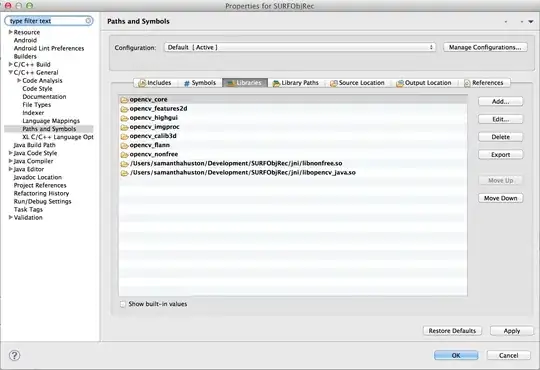The image size is (540, 370).
Task: Open the Project References page
Action: (40, 185)
